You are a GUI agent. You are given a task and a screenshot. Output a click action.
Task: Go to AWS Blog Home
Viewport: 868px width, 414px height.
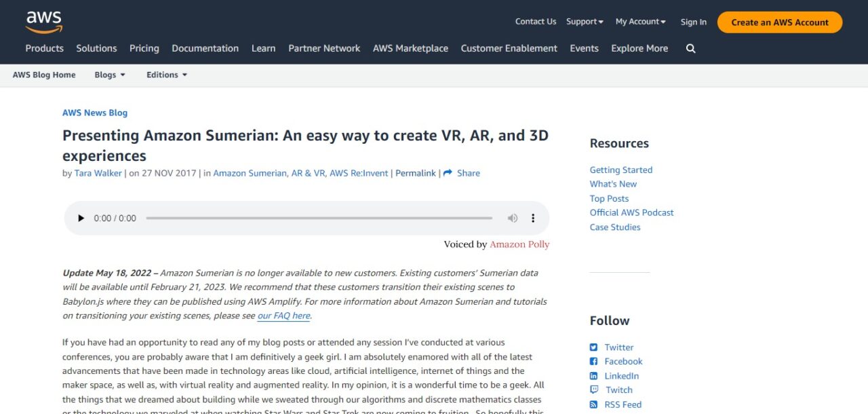(x=44, y=75)
